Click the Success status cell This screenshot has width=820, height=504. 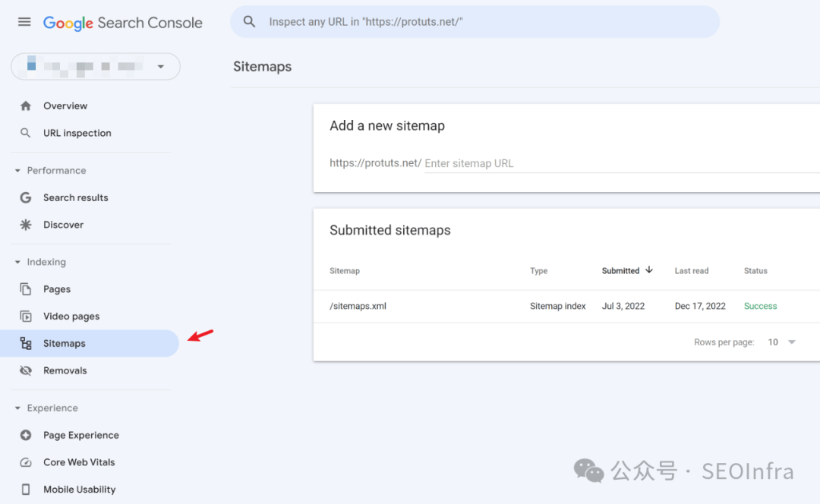760,306
